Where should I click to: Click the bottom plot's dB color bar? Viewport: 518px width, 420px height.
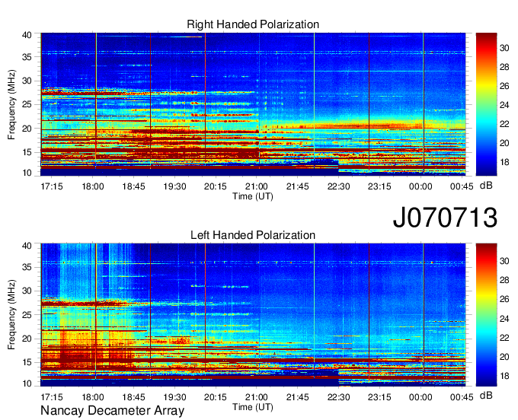click(486, 315)
